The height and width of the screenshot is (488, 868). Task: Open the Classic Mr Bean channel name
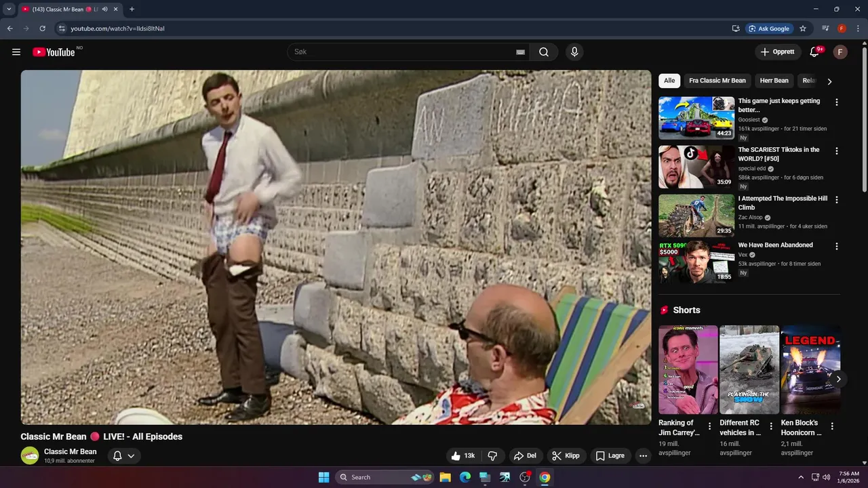(x=71, y=451)
